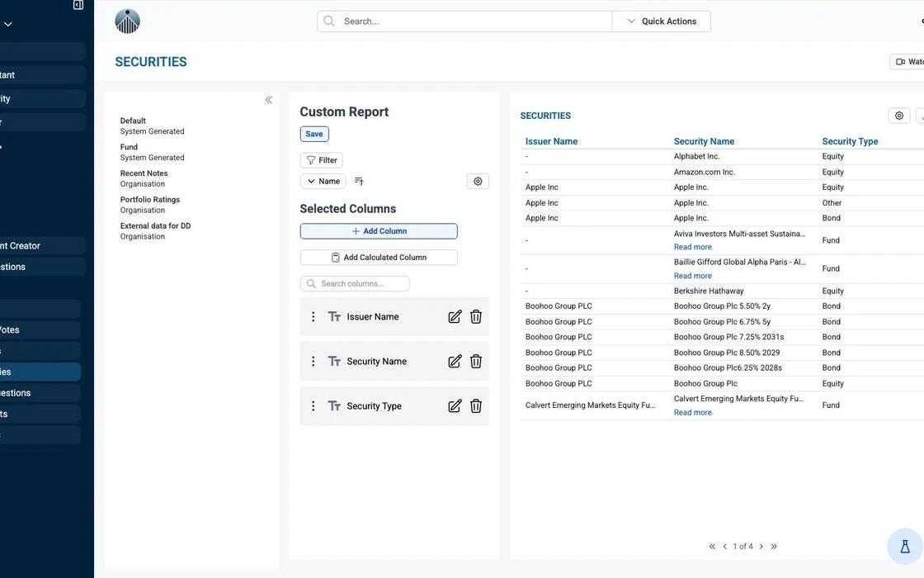Select the Fund system generated report
Viewport: 924px width, 578px height.
(x=152, y=152)
